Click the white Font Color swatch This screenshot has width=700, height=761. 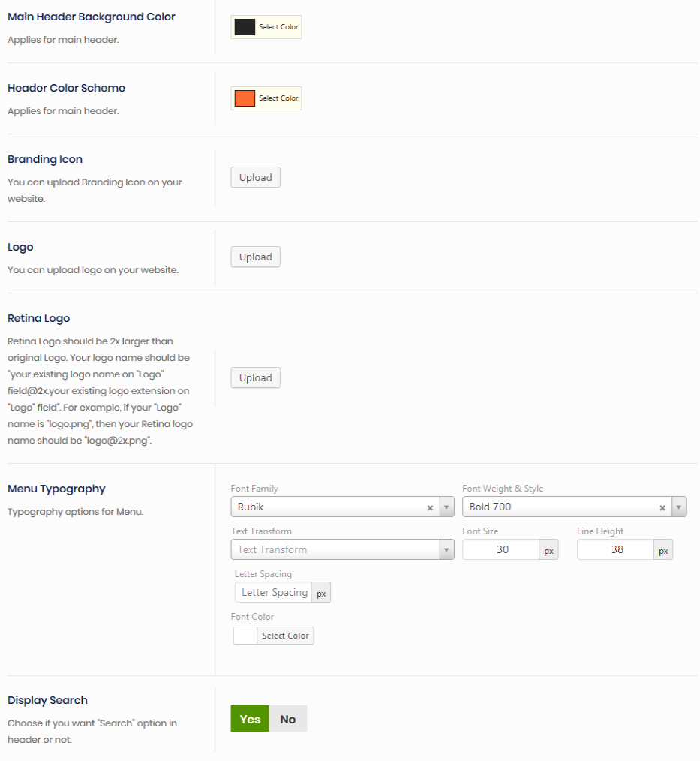coord(245,636)
